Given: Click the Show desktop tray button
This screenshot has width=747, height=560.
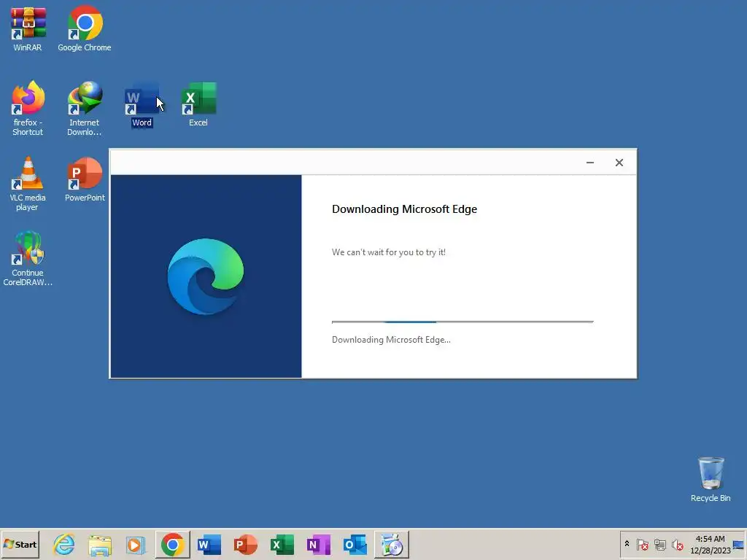Looking at the screenshot, I should [738, 545].
